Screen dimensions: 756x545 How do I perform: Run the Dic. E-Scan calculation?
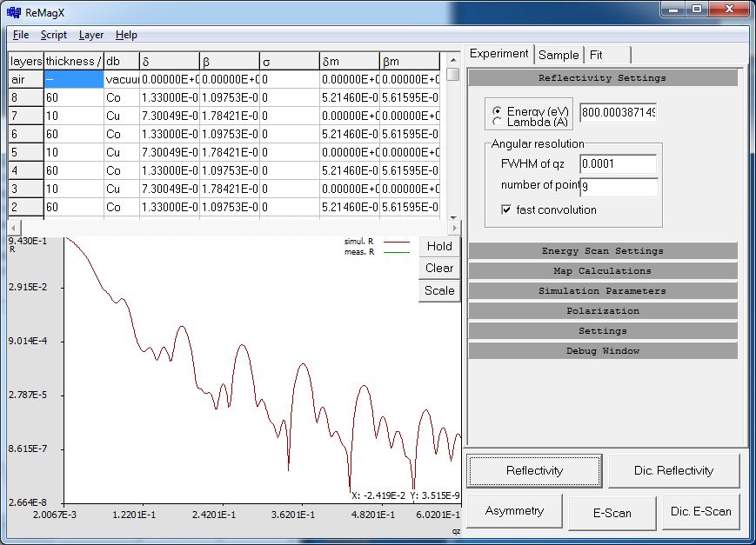pyautogui.click(x=700, y=512)
